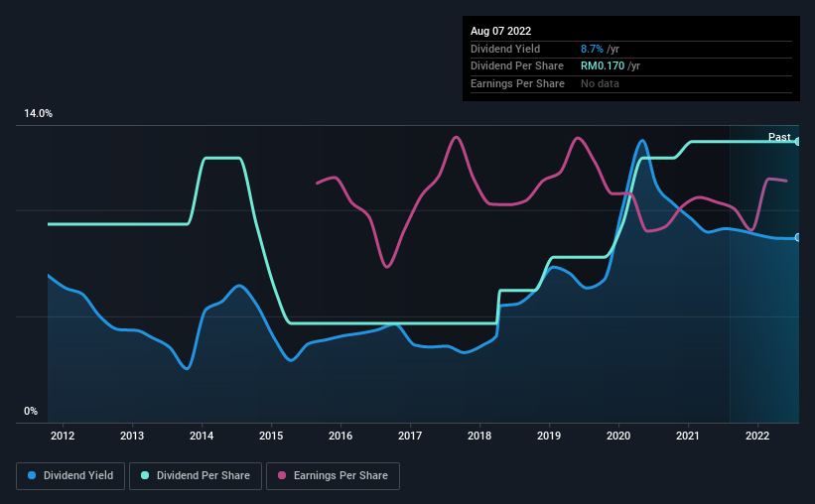This screenshot has width=815, height=504.
Task: Click the 14.0% y-axis label
Action: click(x=38, y=114)
